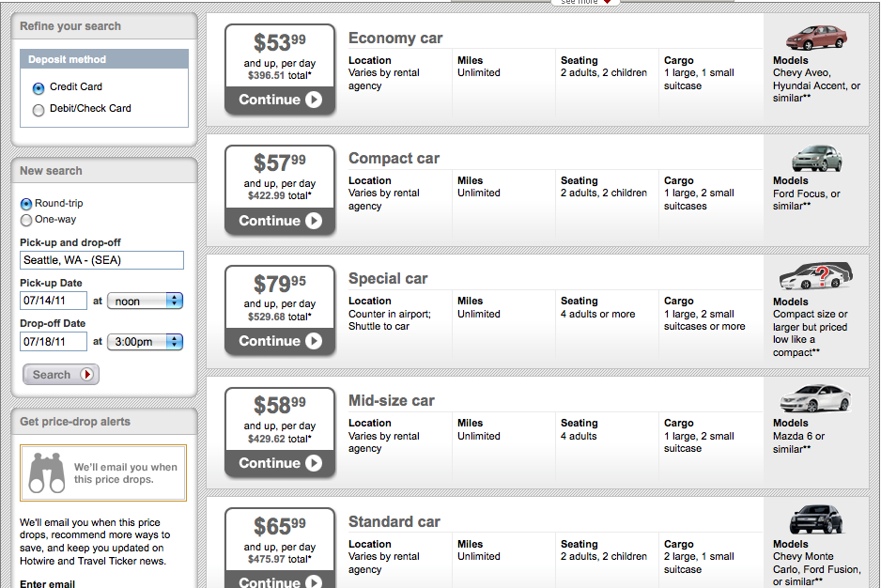Choose the One-way option
The width and height of the screenshot is (881, 588).
pos(26,221)
